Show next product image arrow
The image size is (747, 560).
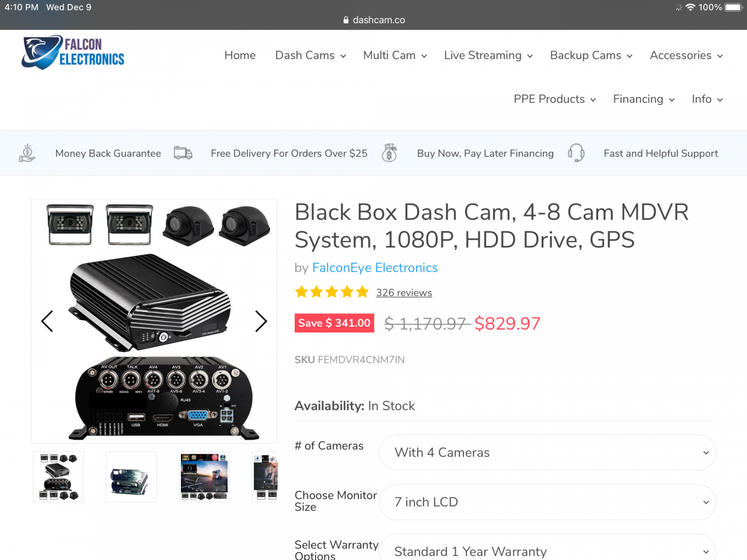pyautogui.click(x=261, y=321)
